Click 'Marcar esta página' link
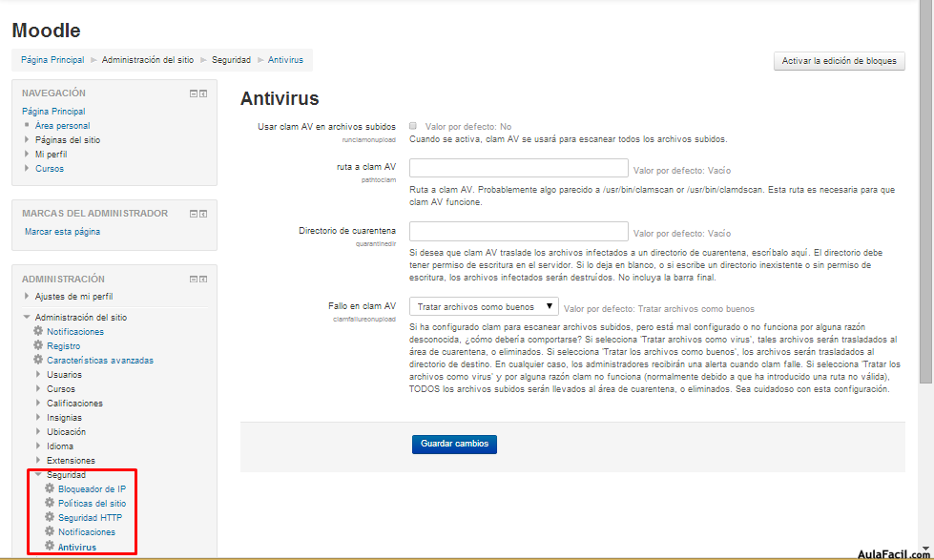934x560 pixels. tap(63, 232)
